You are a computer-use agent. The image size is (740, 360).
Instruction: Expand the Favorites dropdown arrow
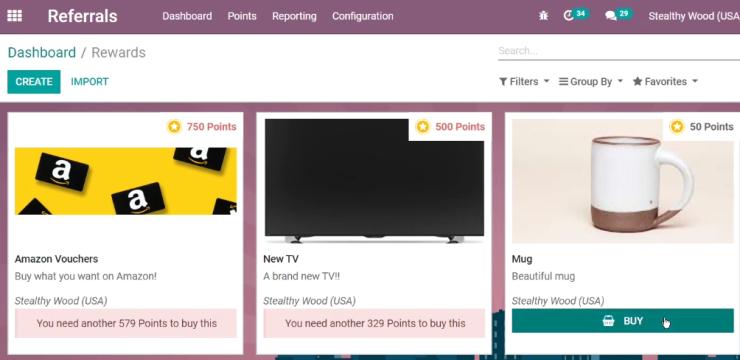tap(695, 81)
